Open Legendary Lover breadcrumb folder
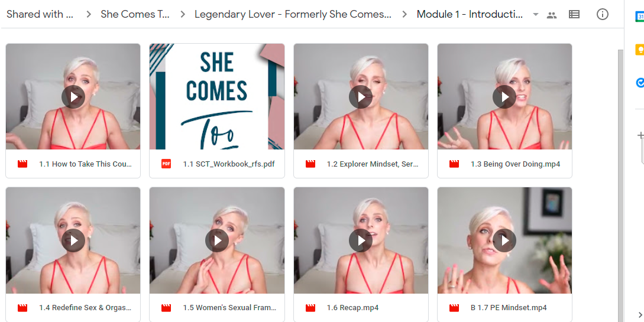This screenshot has width=644, height=322. 293,14
